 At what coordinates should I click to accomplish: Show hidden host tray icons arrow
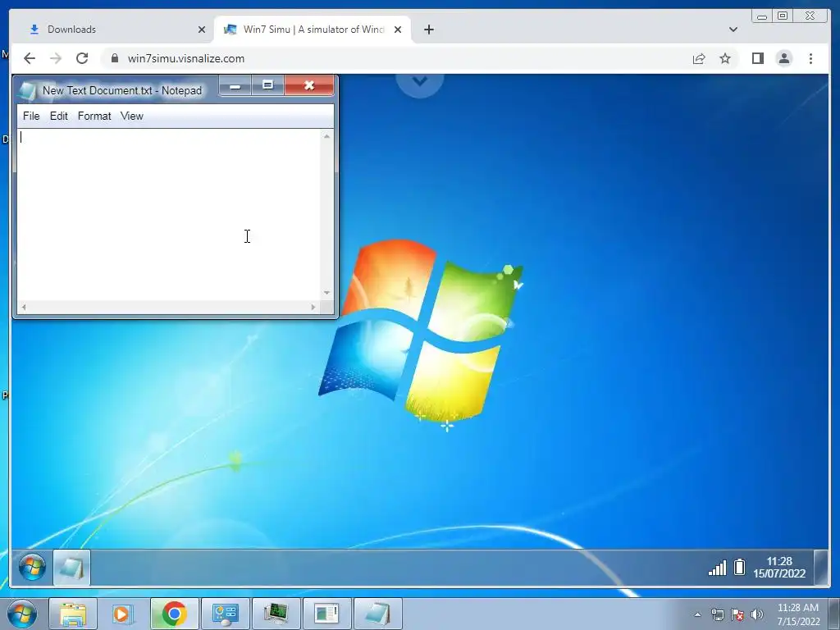click(x=697, y=614)
